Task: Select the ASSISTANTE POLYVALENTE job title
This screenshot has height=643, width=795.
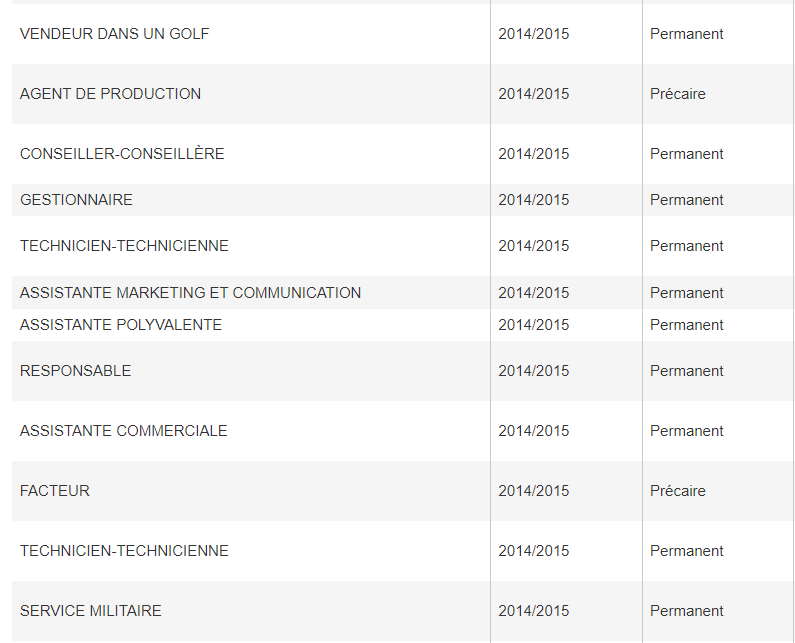Action: coord(121,325)
